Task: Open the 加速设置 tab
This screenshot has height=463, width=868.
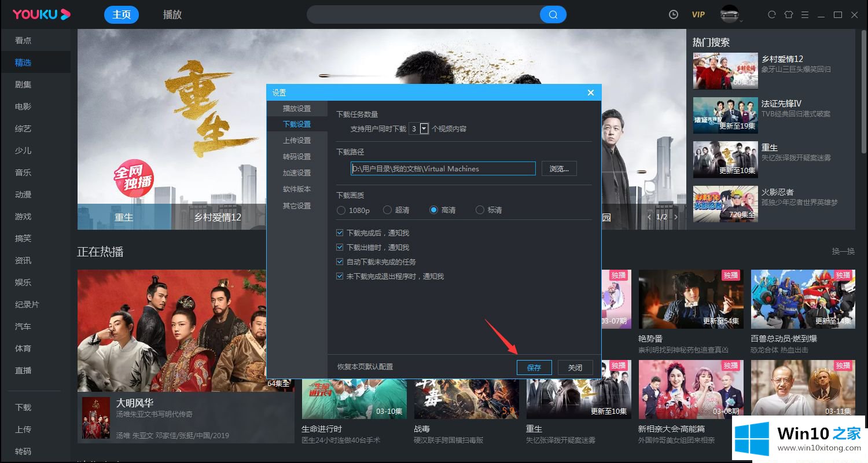Action: [x=297, y=172]
